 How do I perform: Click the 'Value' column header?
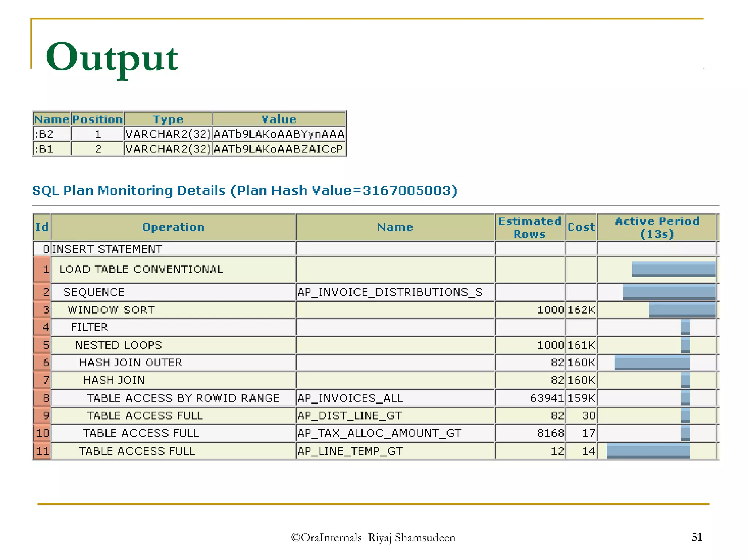point(279,119)
